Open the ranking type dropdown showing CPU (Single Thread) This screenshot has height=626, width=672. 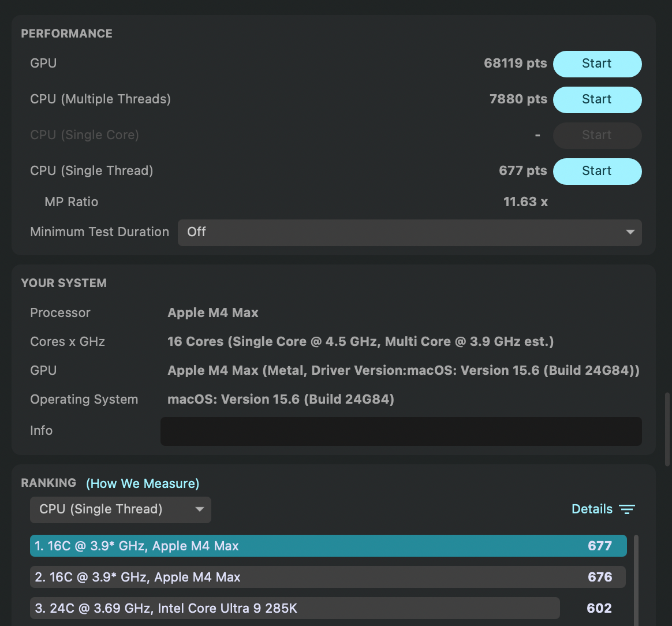tap(121, 509)
